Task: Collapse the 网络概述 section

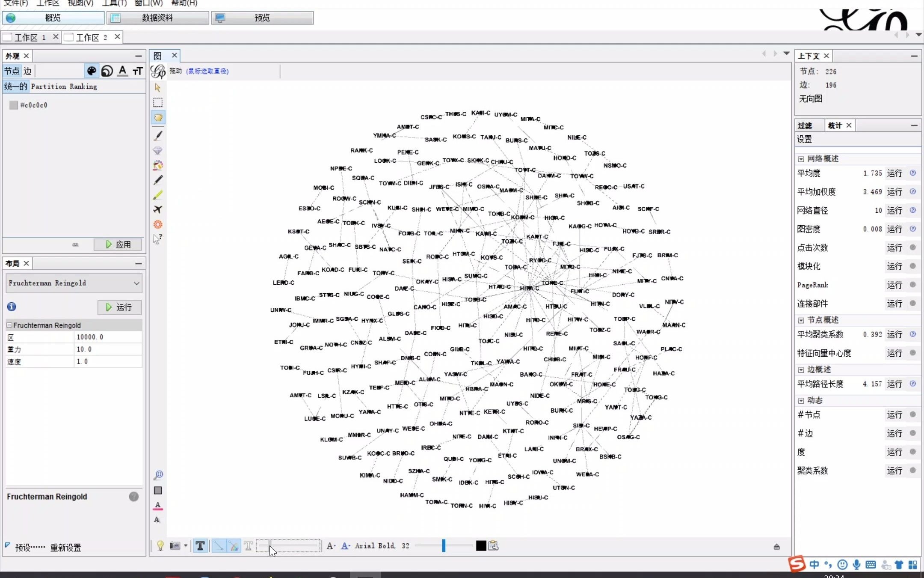Action: tap(801, 159)
